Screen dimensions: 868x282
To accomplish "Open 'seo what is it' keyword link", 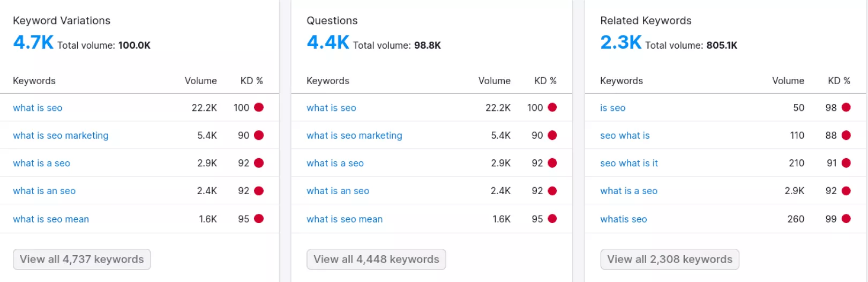I will 628,163.
